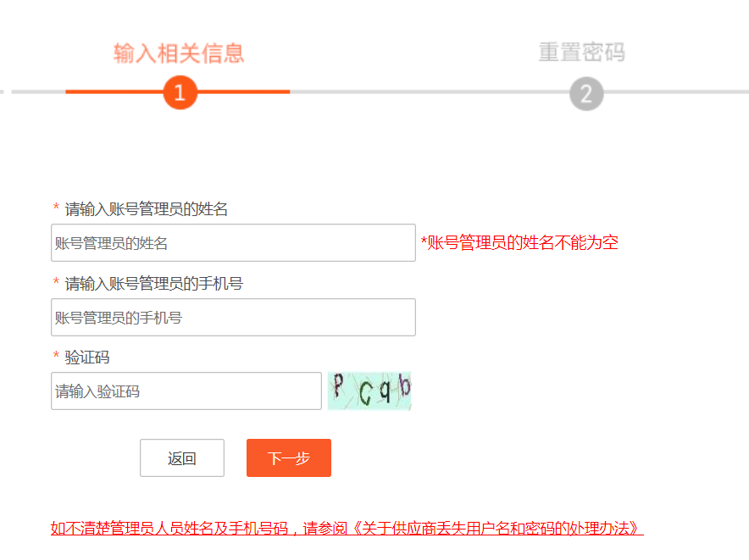This screenshot has width=749, height=560.
Task: Click the gray step 2 circle
Action: tap(586, 94)
